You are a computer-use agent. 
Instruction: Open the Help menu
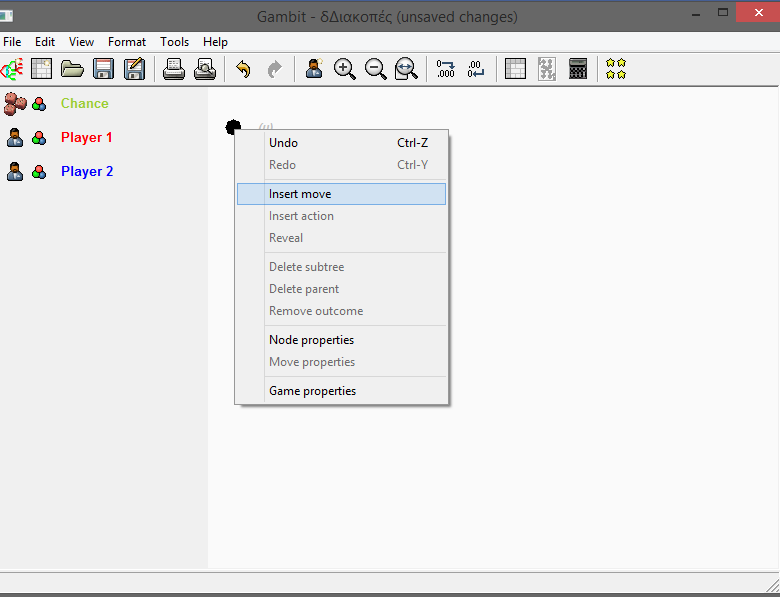(x=215, y=42)
